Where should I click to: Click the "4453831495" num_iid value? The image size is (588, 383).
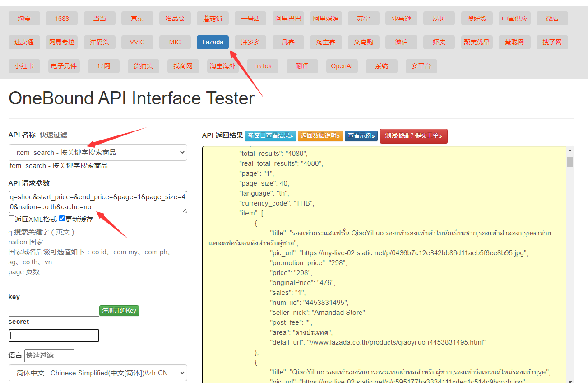[x=325, y=303]
